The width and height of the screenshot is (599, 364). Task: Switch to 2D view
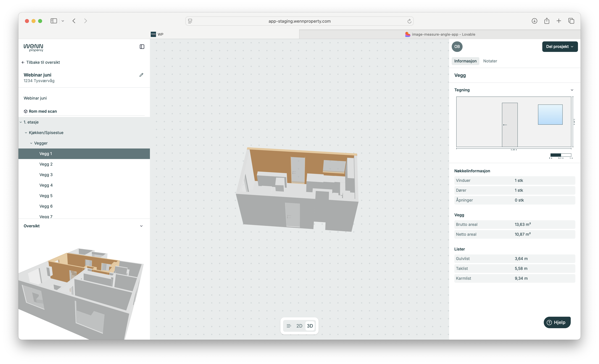(299, 326)
